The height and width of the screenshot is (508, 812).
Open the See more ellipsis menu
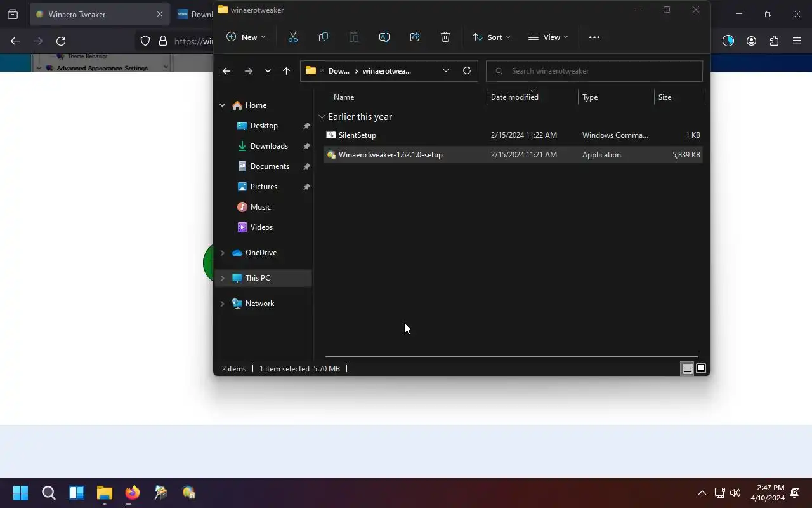coord(594,37)
